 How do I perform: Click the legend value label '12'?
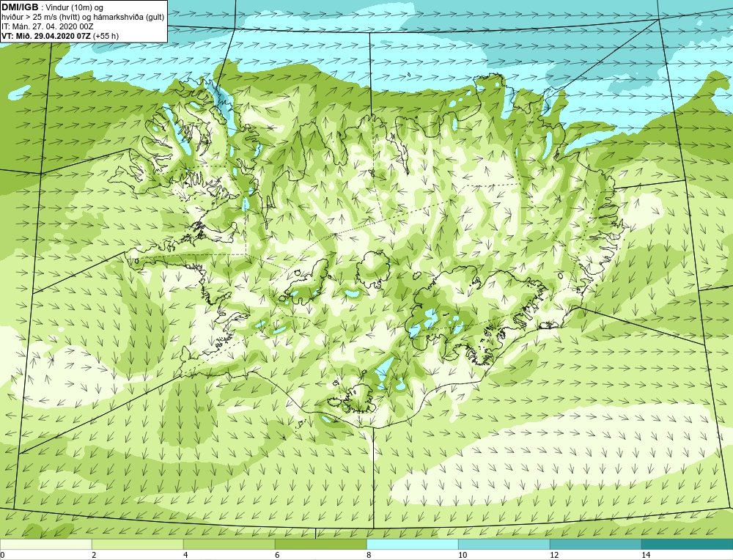[x=554, y=555]
